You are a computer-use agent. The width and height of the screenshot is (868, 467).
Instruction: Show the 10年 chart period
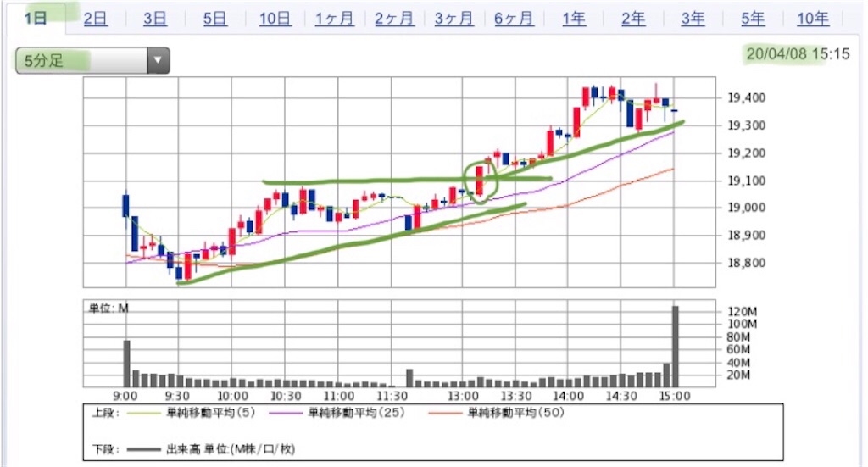tap(813, 19)
